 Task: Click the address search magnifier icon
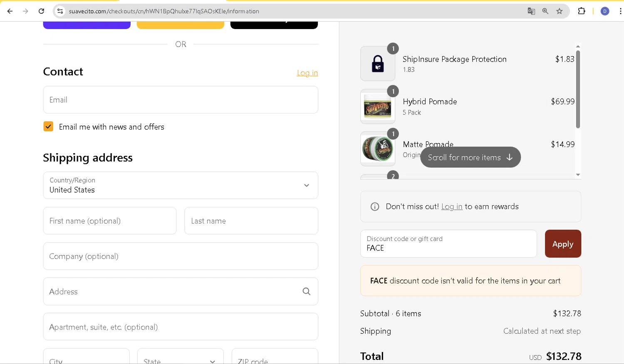[x=307, y=291]
